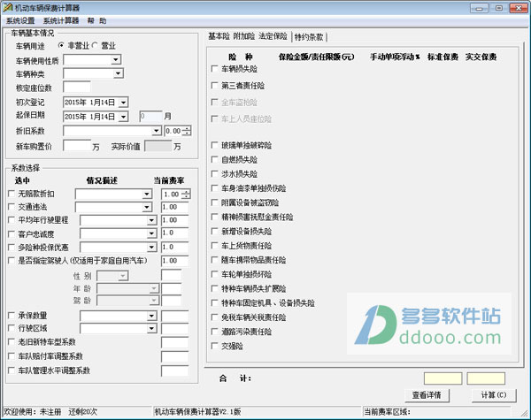Select the 非营业 radio option
This screenshot has height=420, width=531.
click(x=61, y=45)
